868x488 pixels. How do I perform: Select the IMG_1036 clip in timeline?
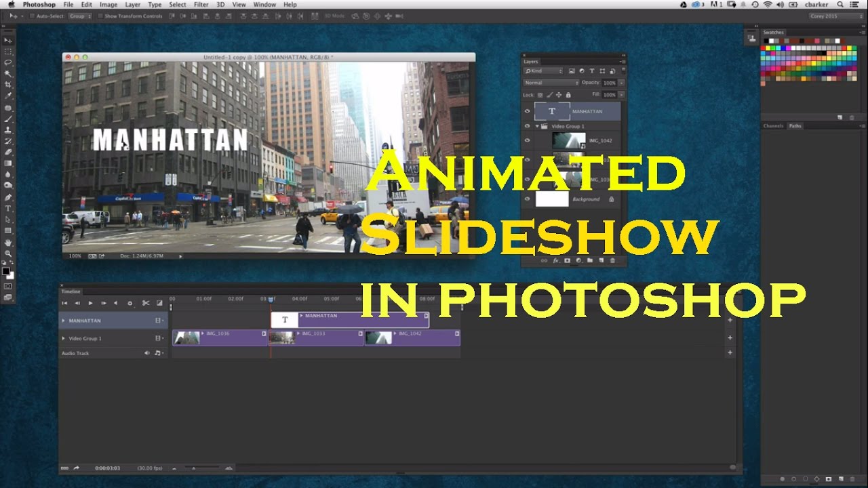coord(220,338)
